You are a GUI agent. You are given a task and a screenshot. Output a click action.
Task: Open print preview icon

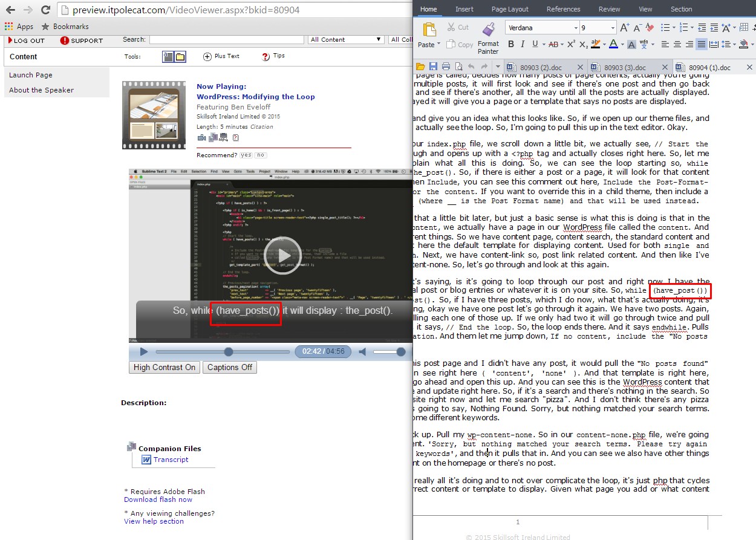(458, 67)
